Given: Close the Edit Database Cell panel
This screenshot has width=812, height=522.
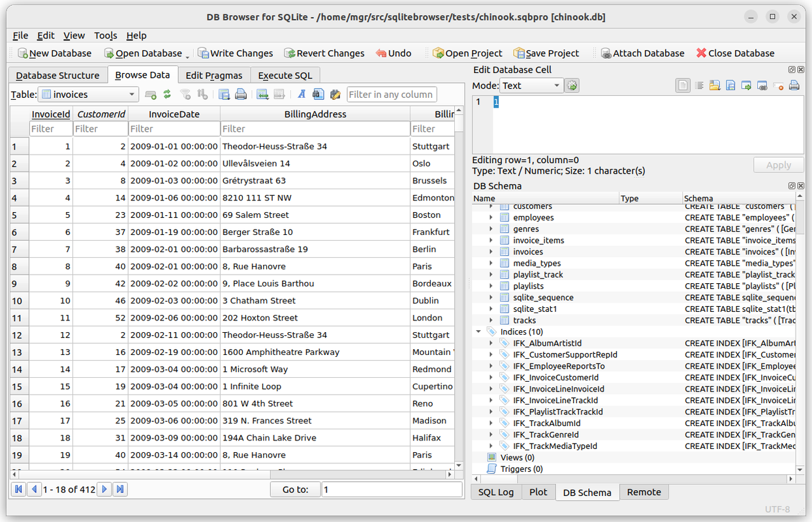Looking at the screenshot, I should [x=800, y=70].
